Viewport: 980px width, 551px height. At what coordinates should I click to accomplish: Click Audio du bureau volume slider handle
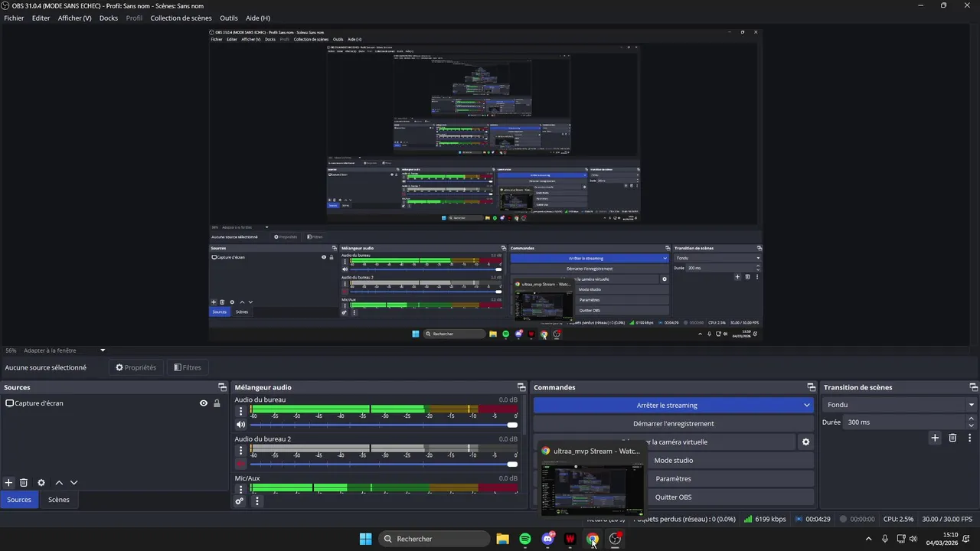512,425
